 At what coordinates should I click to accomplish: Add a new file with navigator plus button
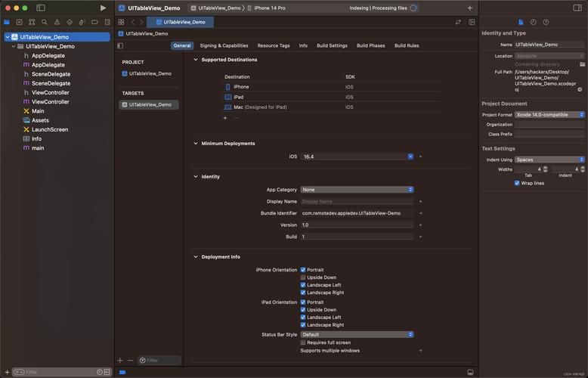pyautogui.click(x=7, y=372)
